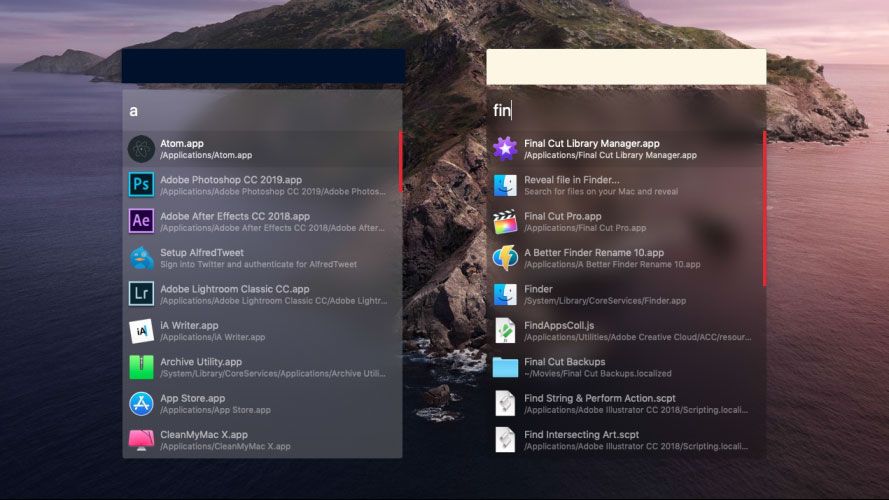Click the search field containing "a"

click(x=262, y=110)
